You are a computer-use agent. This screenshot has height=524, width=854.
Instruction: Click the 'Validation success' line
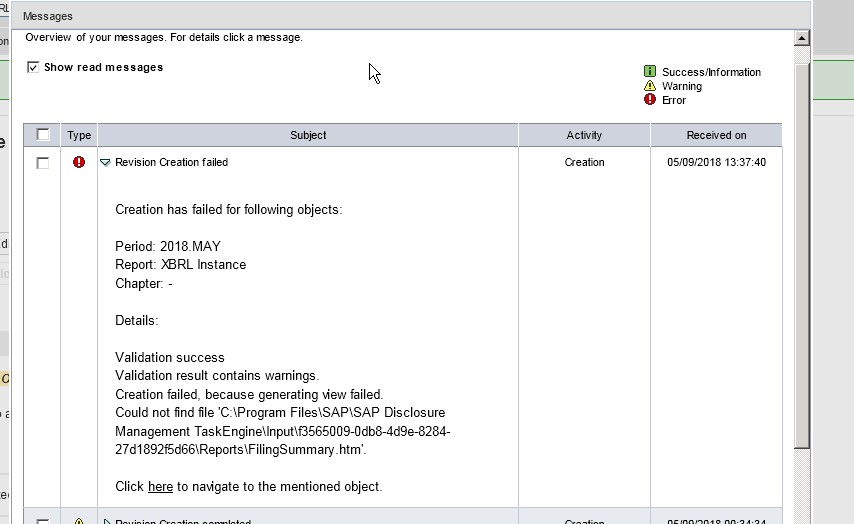pyautogui.click(x=169, y=357)
